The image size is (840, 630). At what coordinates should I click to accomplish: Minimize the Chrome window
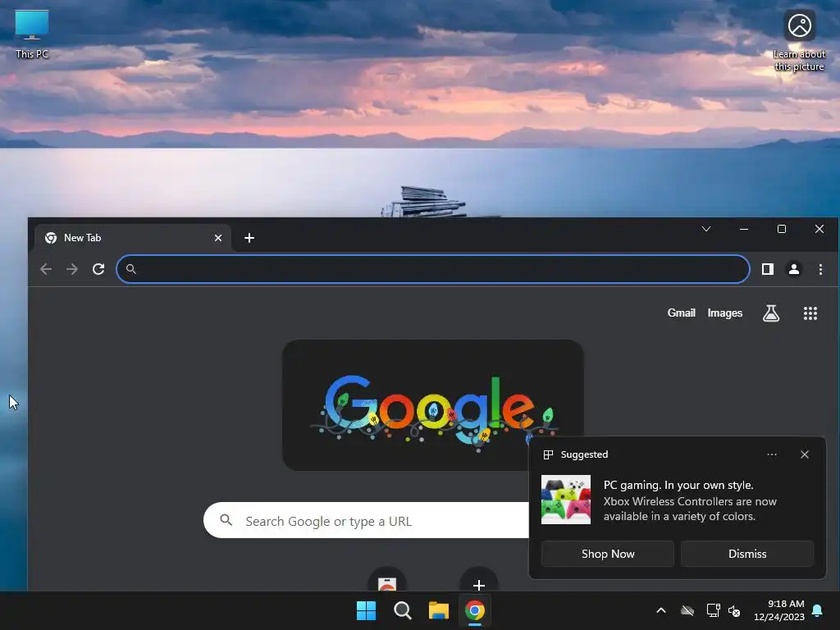(x=744, y=230)
